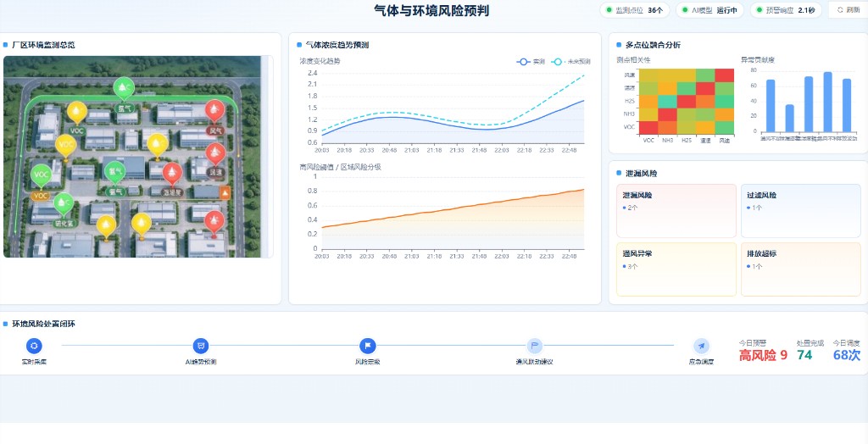Screen dimensions: 868x444
Task: Click the 测点相关性 heatmap title
Action: (633, 60)
